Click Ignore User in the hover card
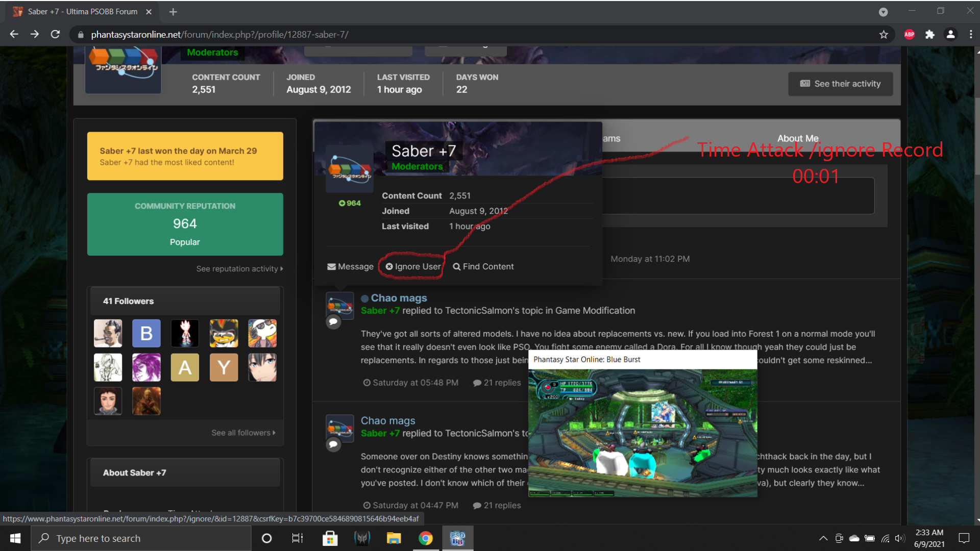This screenshot has height=551, width=980. coord(413,266)
